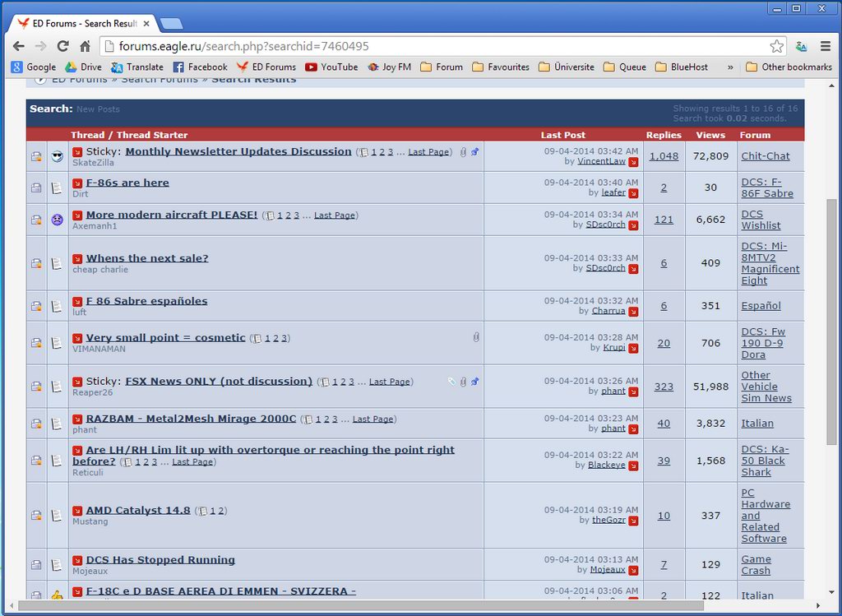Sort results by Views column header
Image resolution: width=842 pixels, height=616 pixels.
point(710,135)
